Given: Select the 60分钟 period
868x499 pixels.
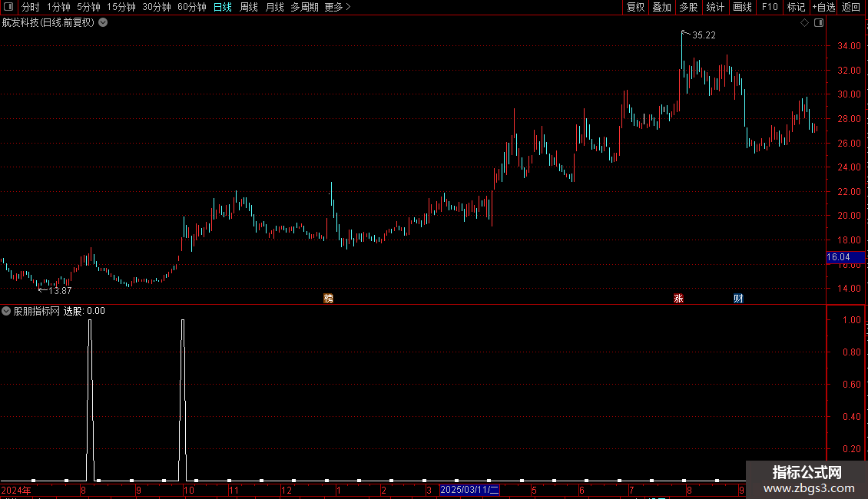Looking at the screenshot, I should coord(192,7).
